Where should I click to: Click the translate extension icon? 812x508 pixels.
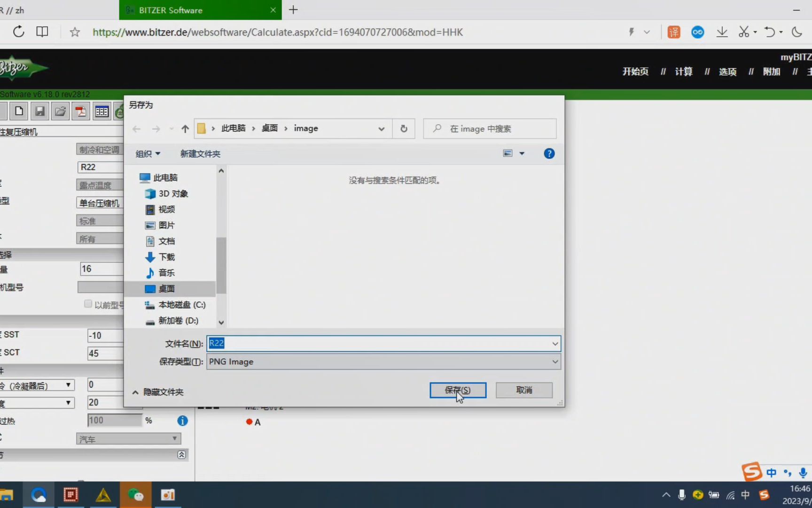[x=674, y=32]
